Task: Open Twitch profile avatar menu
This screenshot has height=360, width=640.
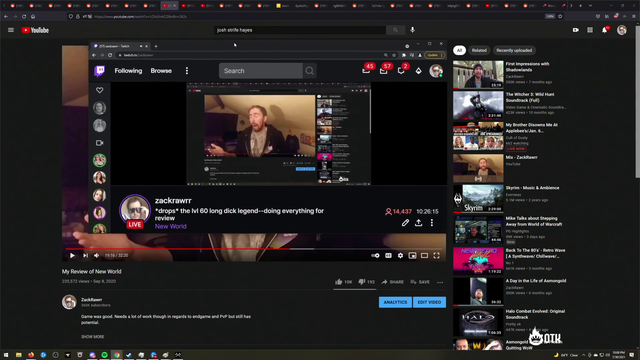Action: coord(436,71)
